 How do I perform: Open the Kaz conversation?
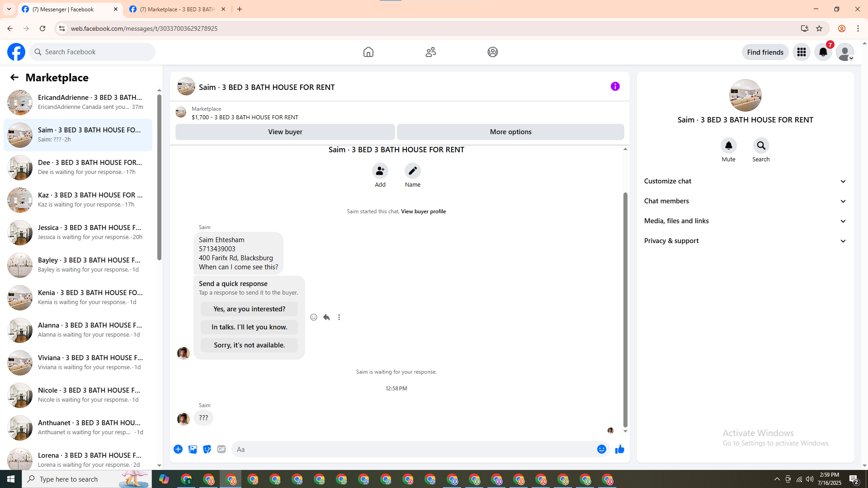(x=78, y=200)
